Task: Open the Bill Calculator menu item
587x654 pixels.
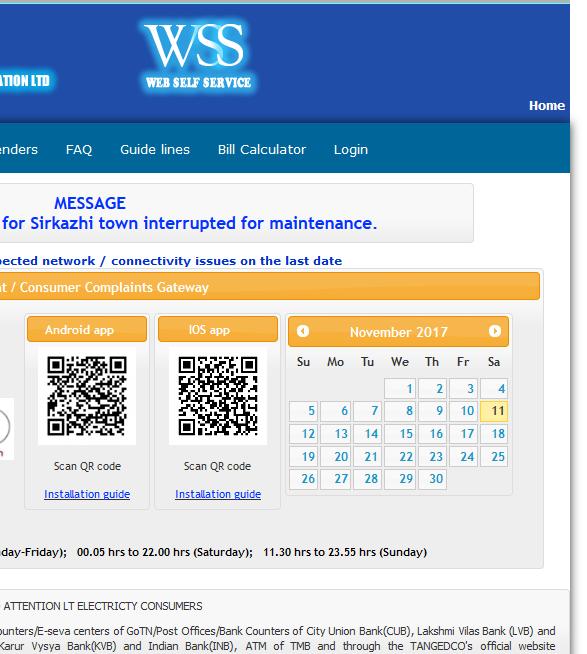Action: (x=262, y=149)
